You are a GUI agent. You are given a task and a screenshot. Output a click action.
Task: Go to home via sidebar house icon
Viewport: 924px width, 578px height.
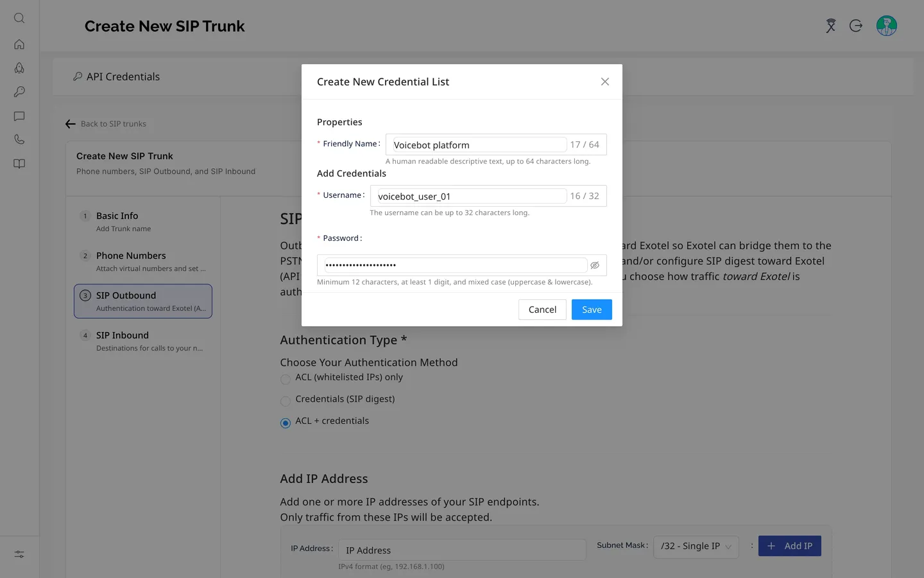point(19,44)
